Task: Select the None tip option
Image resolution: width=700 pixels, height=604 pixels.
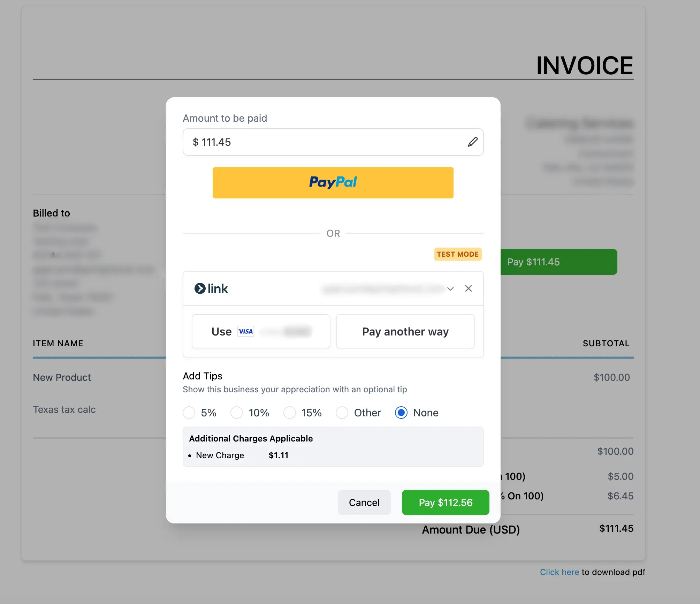Action: click(401, 413)
